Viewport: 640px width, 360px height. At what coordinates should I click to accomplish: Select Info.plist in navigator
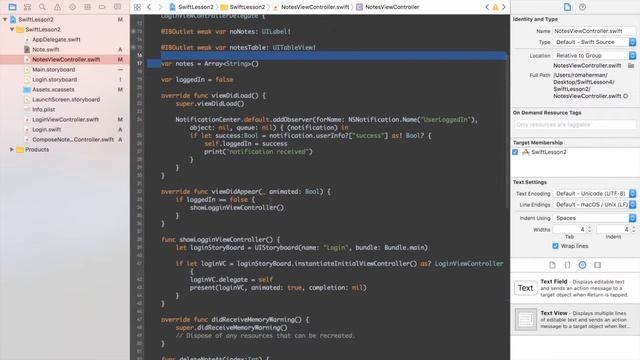tap(44, 109)
